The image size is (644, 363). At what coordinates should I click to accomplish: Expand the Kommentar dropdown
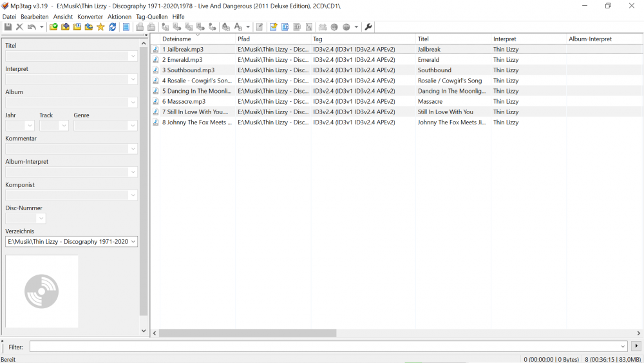click(133, 149)
